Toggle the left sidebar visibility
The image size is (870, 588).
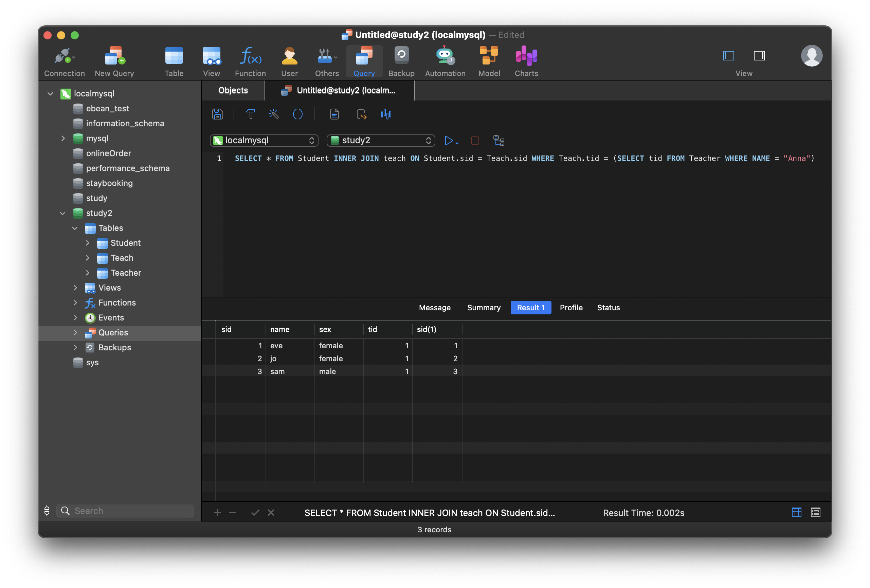coord(728,56)
